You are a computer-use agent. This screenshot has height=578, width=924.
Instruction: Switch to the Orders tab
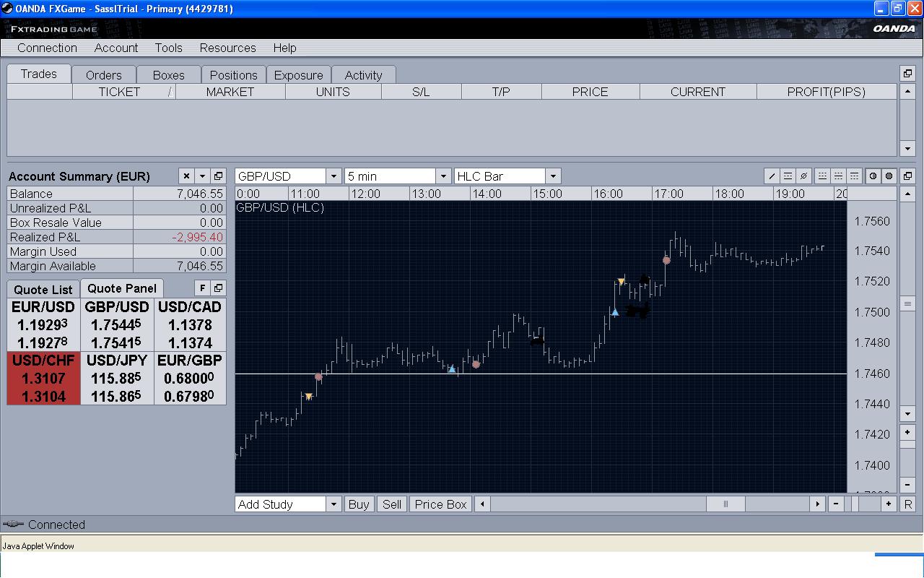click(x=104, y=75)
